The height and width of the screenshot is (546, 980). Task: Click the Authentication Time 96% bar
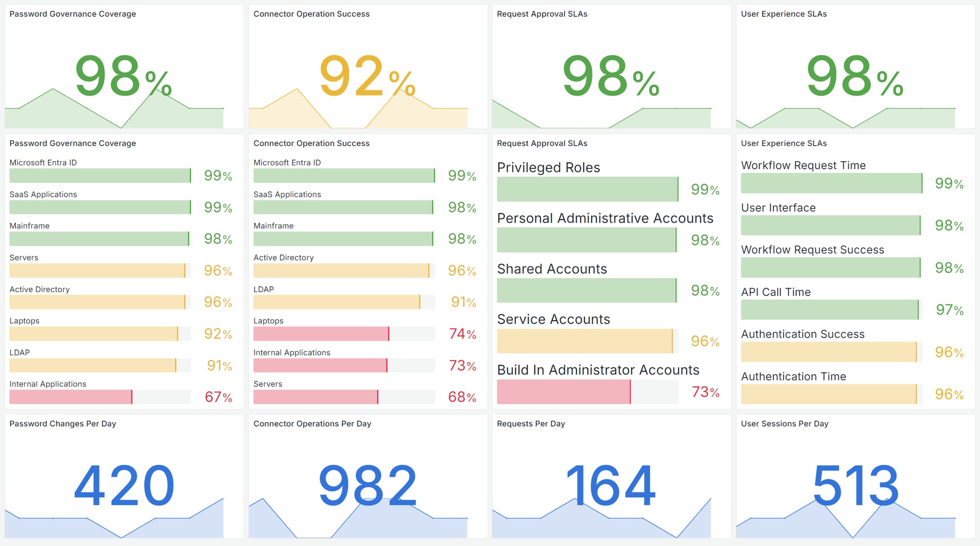[832, 394]
